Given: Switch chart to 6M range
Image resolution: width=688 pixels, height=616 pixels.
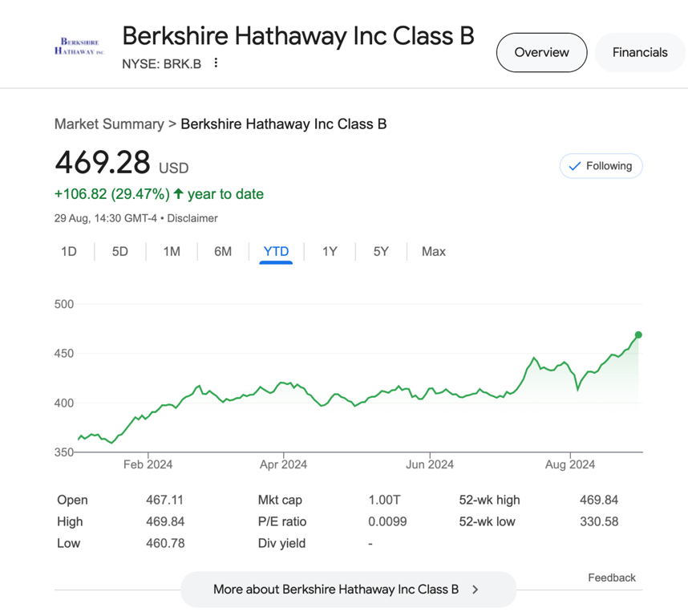Looking at the screenshot, I should point(223,252).
